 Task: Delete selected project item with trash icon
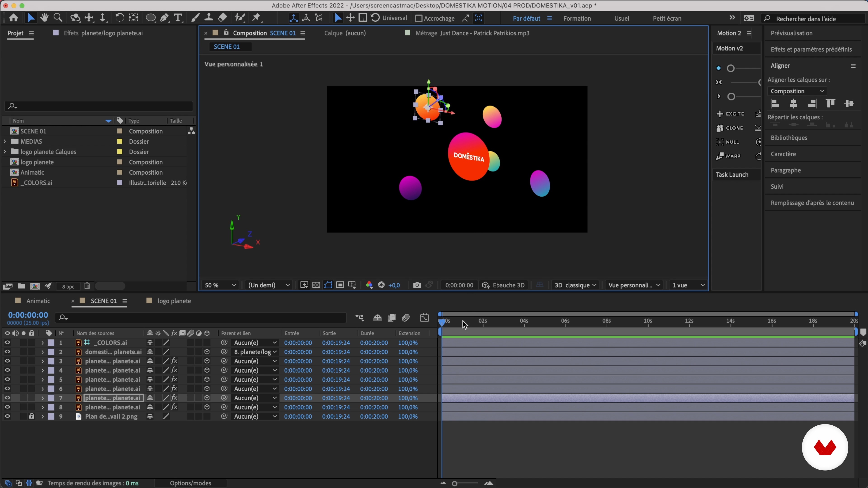87,286
